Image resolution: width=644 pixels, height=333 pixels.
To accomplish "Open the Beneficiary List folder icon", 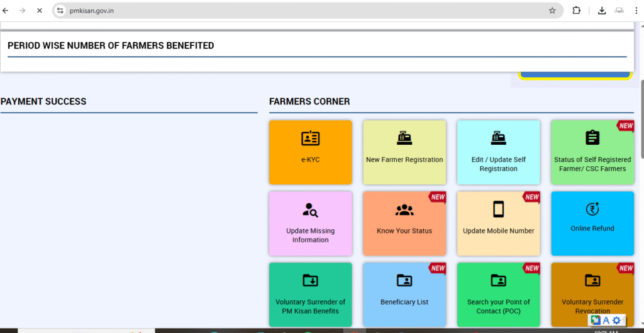I will pos(404,280).
